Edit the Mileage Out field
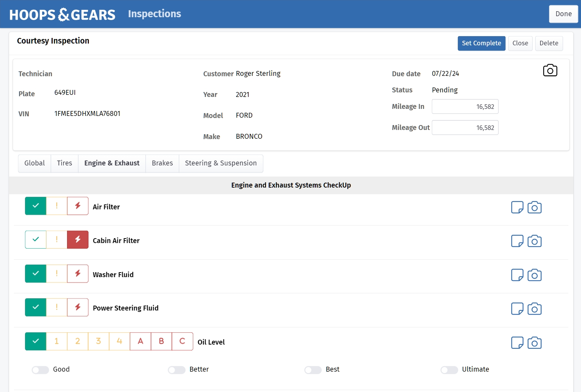This screenshot has width=581, height=392. click(x=465, y=128)
